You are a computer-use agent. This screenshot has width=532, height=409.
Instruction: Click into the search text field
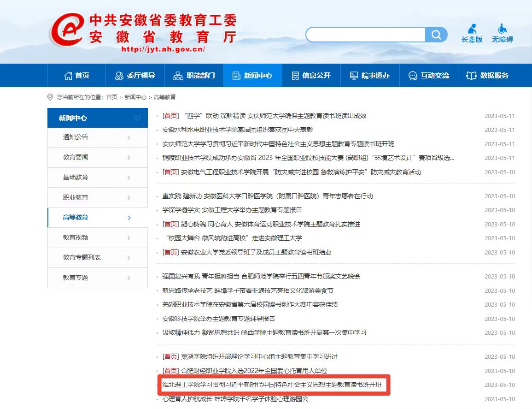pos(365,35)
